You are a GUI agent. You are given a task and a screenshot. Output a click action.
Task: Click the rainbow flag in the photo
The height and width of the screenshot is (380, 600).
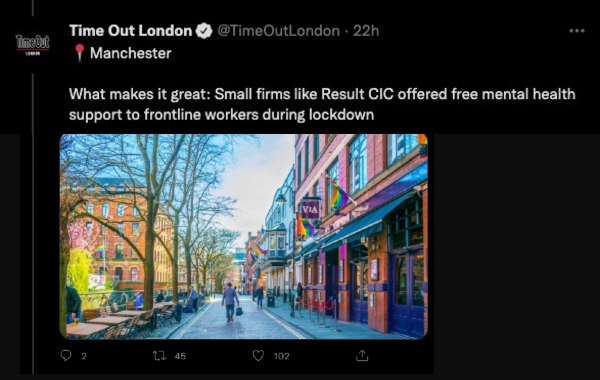(338, 196)
